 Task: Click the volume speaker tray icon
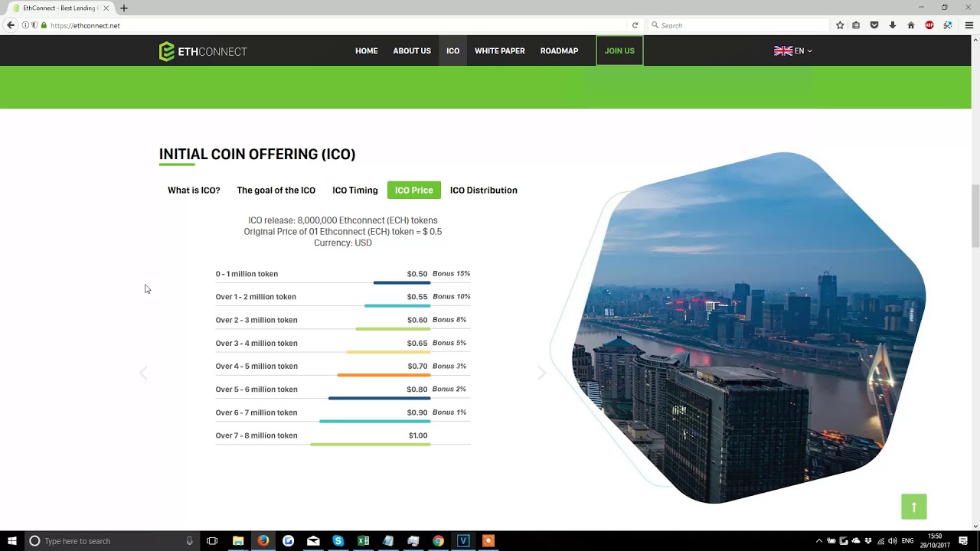coord(893,541)
